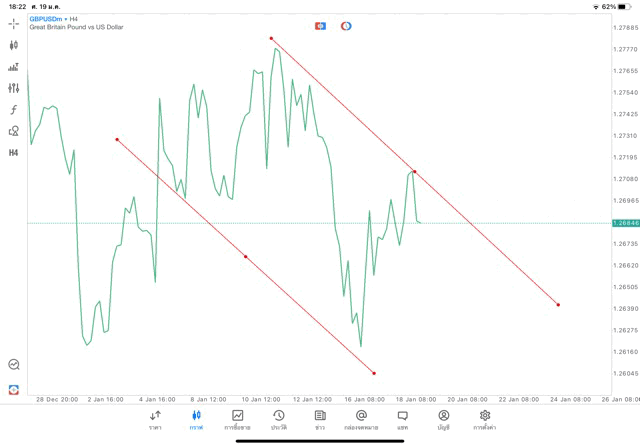Tap the red-blue square trade icon

point(320,25)
